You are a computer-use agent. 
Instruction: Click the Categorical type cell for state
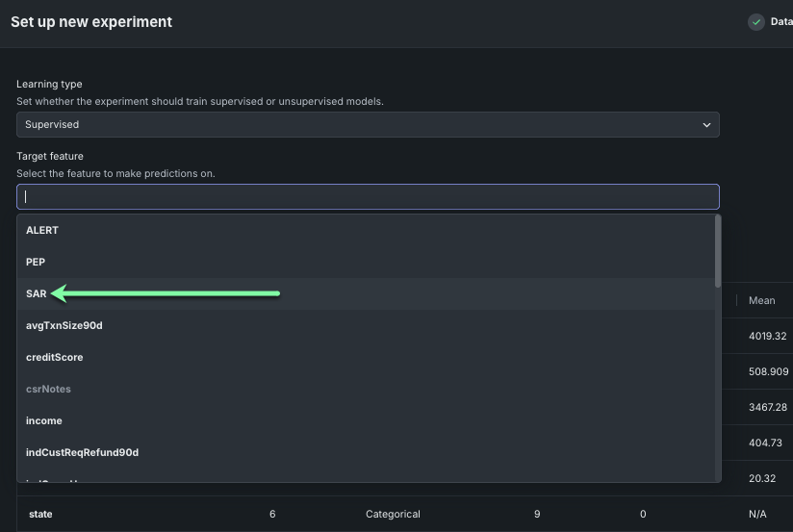click(x=393, y=514)
